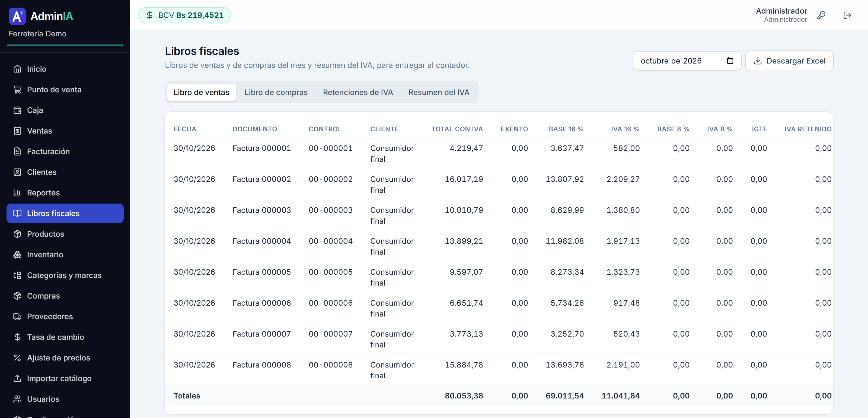Viewport: 868px width, 418px height.
Task: Click the key icon near Administrador
Action: (821, 15)
